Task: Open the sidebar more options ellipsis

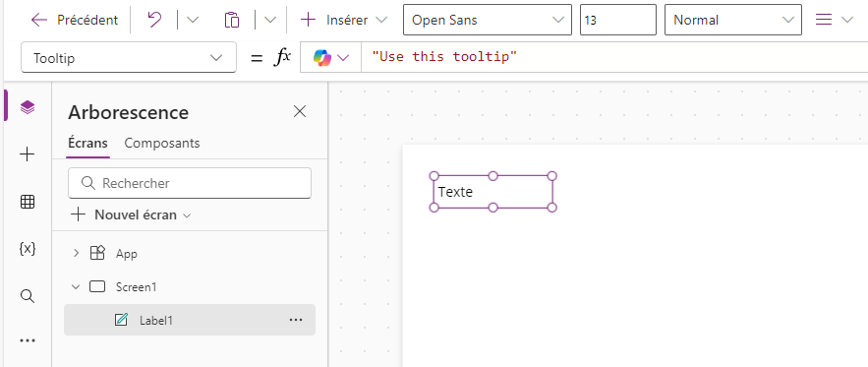Action: pyautogui.click(x=28, y=340)
